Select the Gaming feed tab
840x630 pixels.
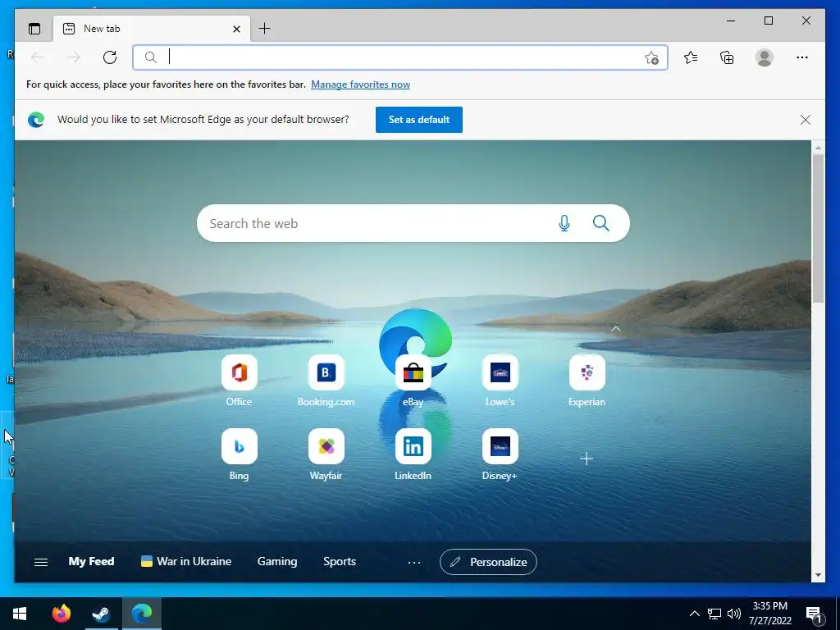(277, 561)
